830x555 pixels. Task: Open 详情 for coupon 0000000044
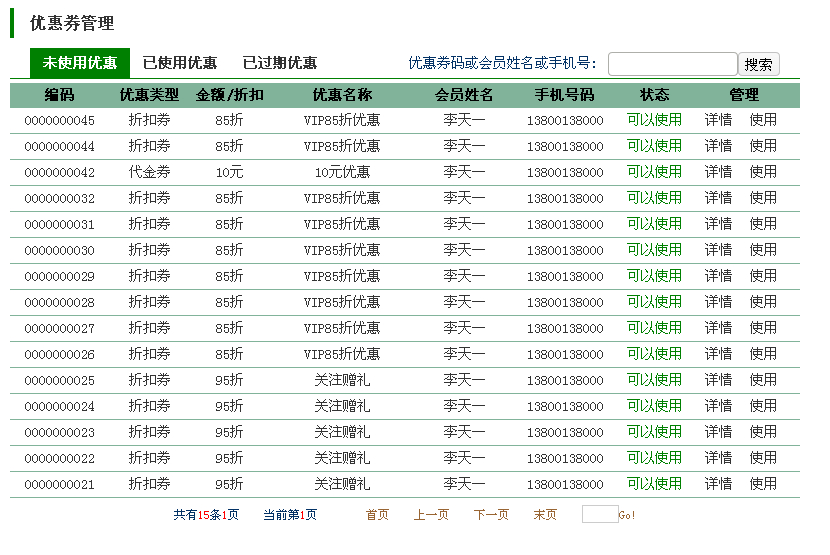(x=718, y=146)
